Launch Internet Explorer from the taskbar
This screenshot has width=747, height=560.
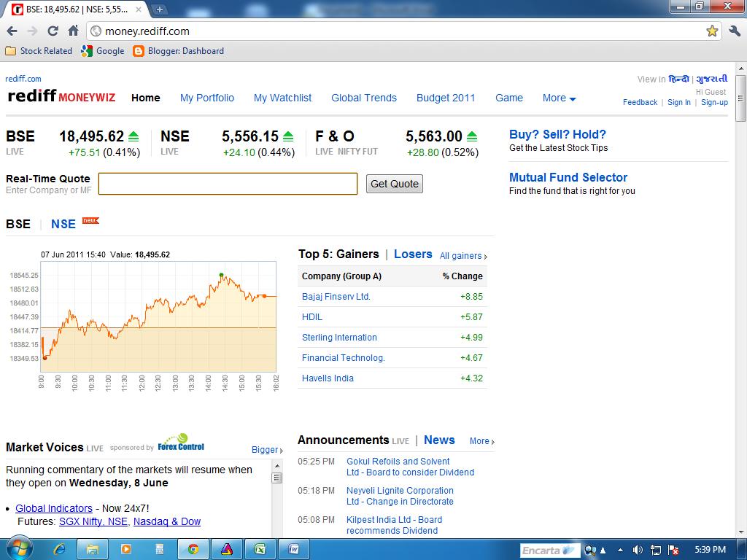point(60,550)
